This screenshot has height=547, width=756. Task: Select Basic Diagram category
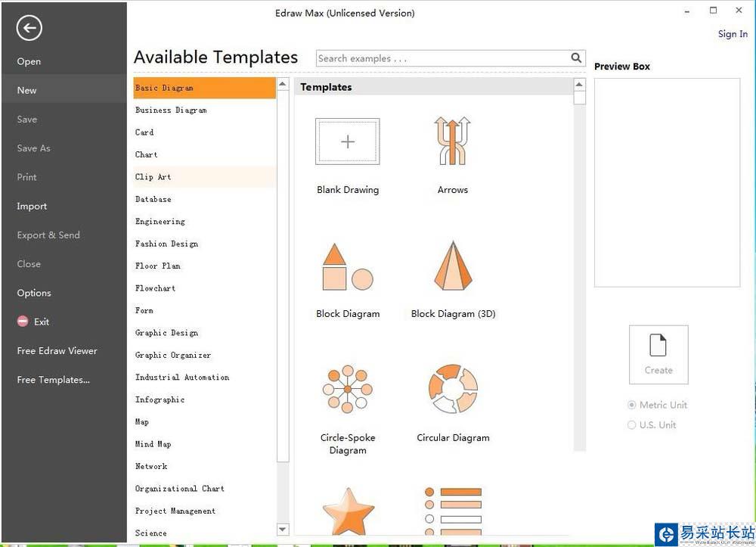(x=204, y=88)
